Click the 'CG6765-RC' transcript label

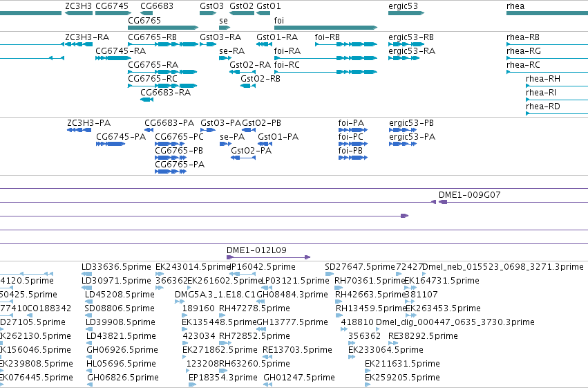[x=153, y=79]
